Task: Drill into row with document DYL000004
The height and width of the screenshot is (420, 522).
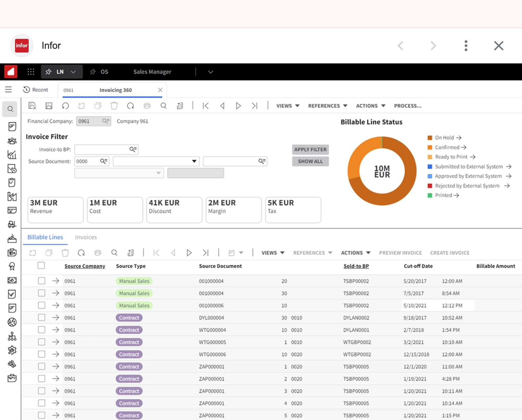Action: click(56, 317)
